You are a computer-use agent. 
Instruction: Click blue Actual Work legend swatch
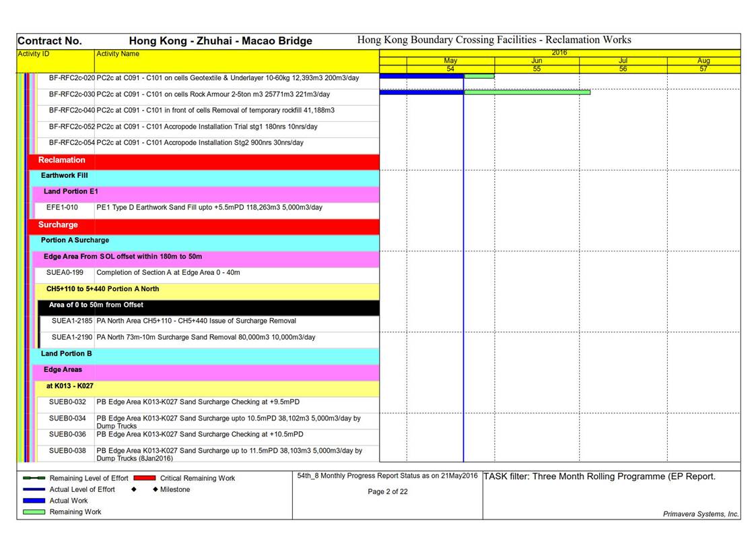tap(34, 501)
